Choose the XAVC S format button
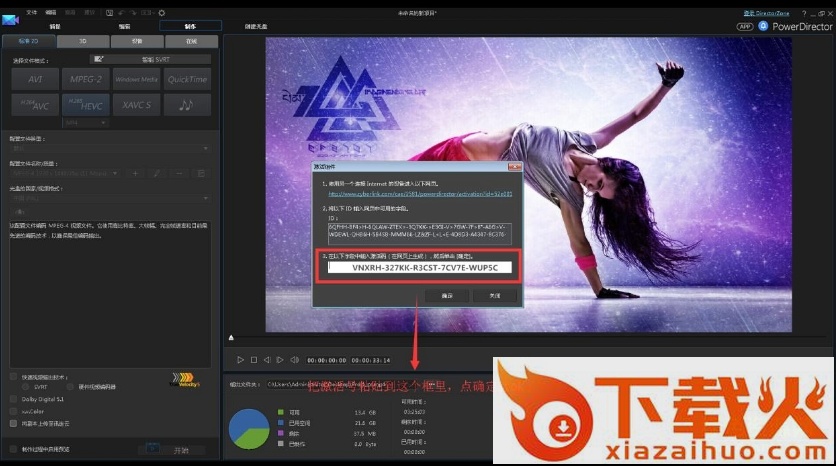This screenshot has width=836, height=466. (136, 104)
